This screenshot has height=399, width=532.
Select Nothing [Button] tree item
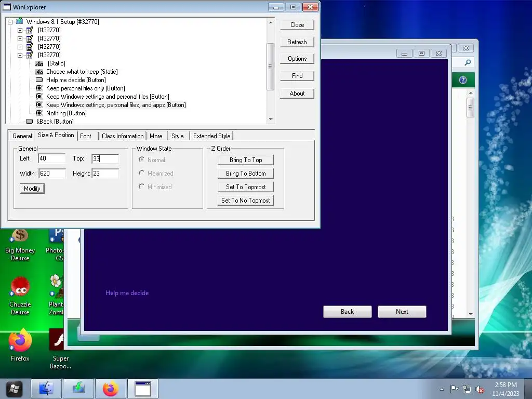tap(66, 113)
